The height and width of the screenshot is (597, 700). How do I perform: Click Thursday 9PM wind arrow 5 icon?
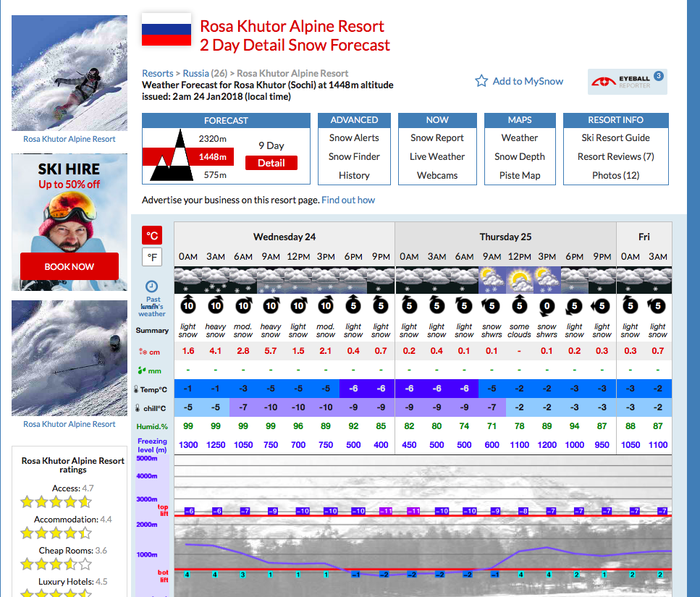coord(601,305)
